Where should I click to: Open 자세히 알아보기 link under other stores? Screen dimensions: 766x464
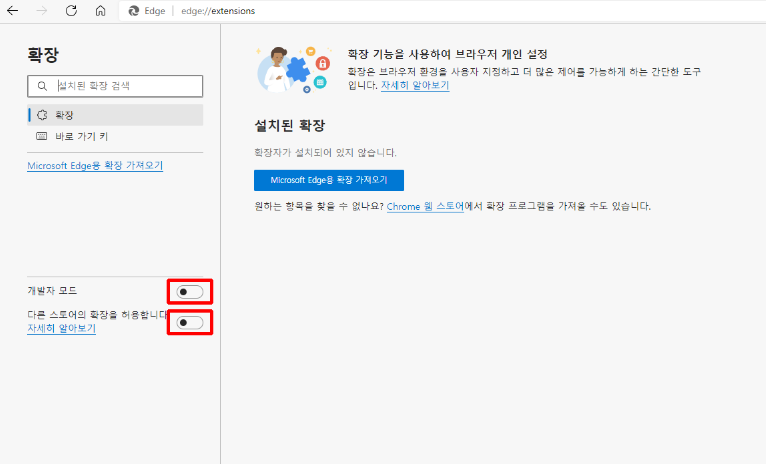(62, 328)
